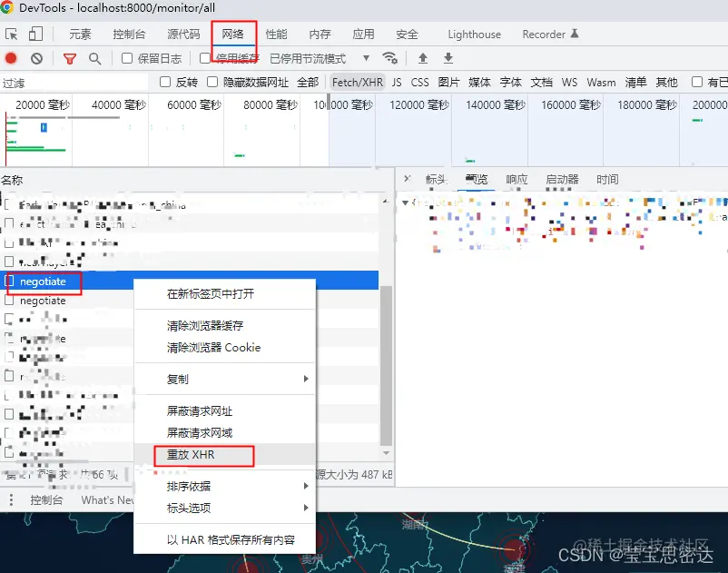Image resolution: width=728 pixels, height=573 pixels.
Task: Expand 排序依据 submenu
Action: click(x=225, y=486)
